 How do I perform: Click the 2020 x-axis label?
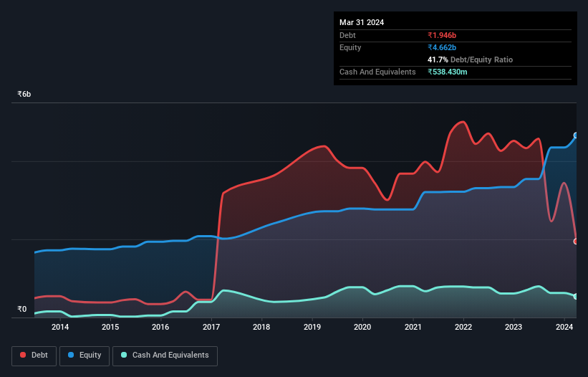[362, 327]
